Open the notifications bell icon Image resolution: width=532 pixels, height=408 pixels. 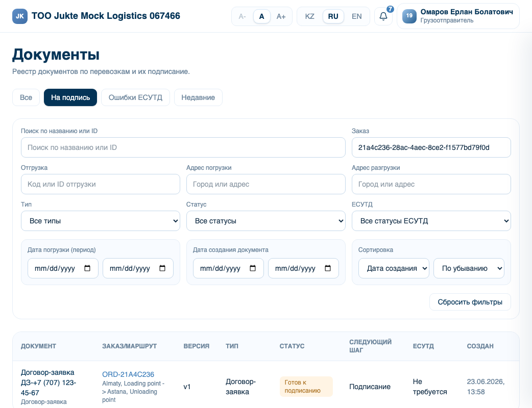pyautogui.click(x=383, y=16)
